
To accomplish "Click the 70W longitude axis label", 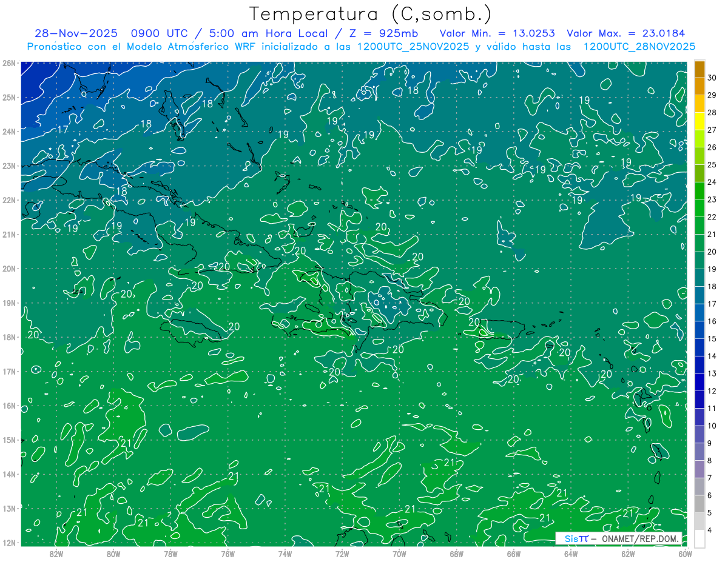I will coord(399,553).
